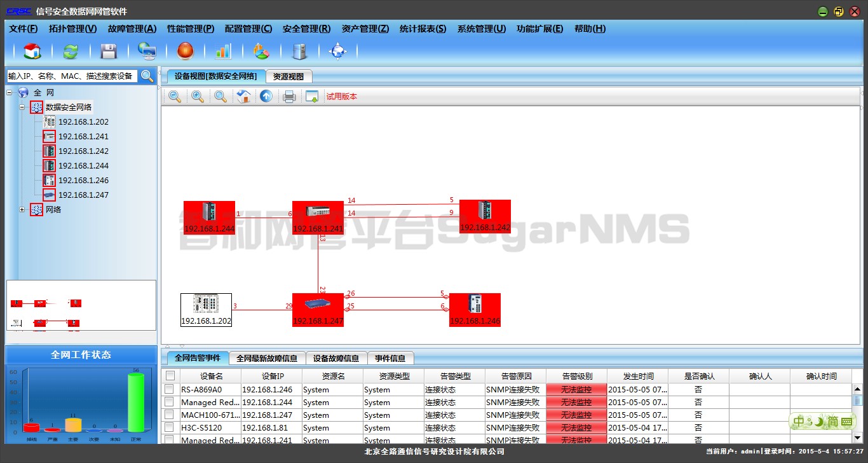The width and height of the screenshot is (868, 463).
Task: Open the 统计报表(S) menu
Action: [423, 29]
